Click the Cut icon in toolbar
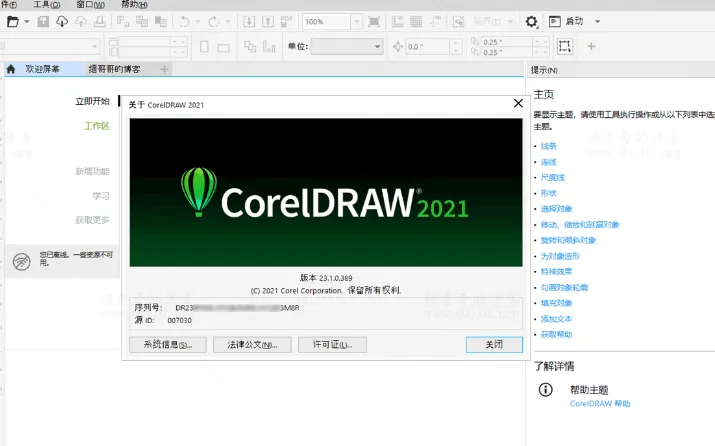Viewport: 715px width, 446px height. coord(123,21)
